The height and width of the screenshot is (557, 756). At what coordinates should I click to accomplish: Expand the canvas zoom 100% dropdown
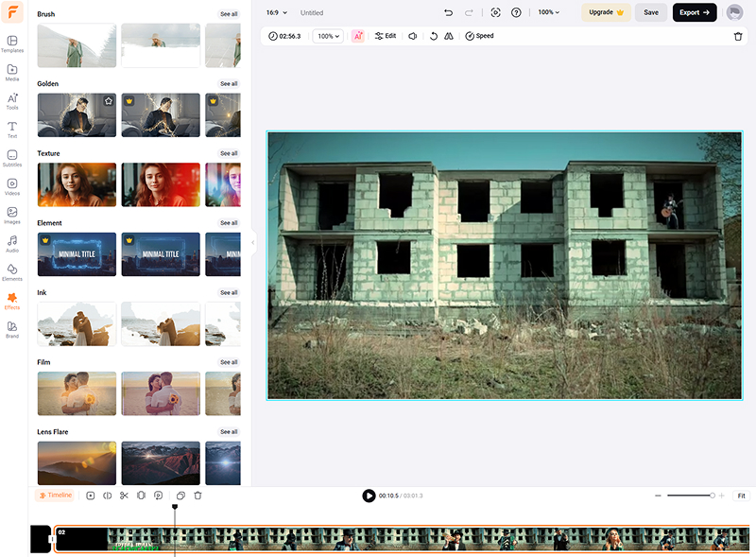(x=548, y=12)
